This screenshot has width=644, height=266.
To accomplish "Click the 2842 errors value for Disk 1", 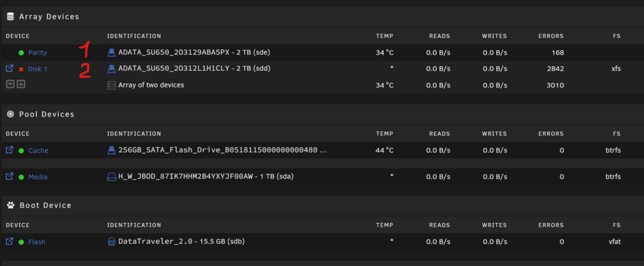I will click(556, 69).
